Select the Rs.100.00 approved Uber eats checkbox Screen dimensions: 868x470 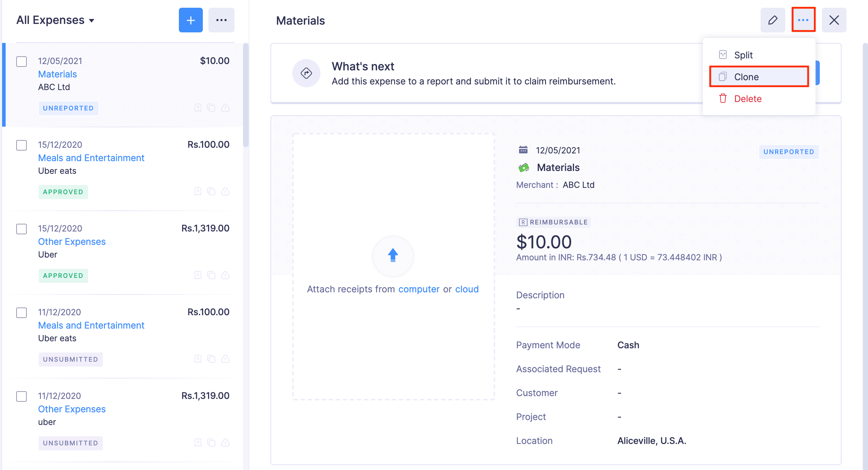21,145
